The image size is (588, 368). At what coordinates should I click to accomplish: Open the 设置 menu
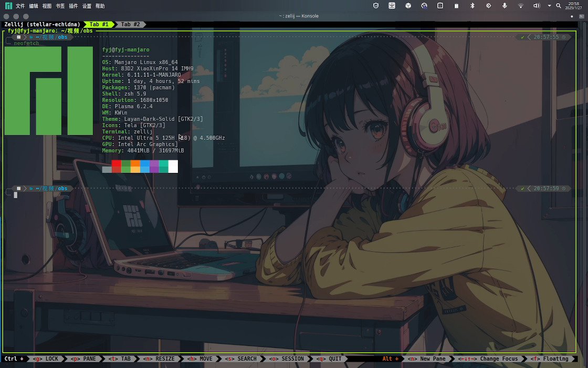(x=87, y=6)
